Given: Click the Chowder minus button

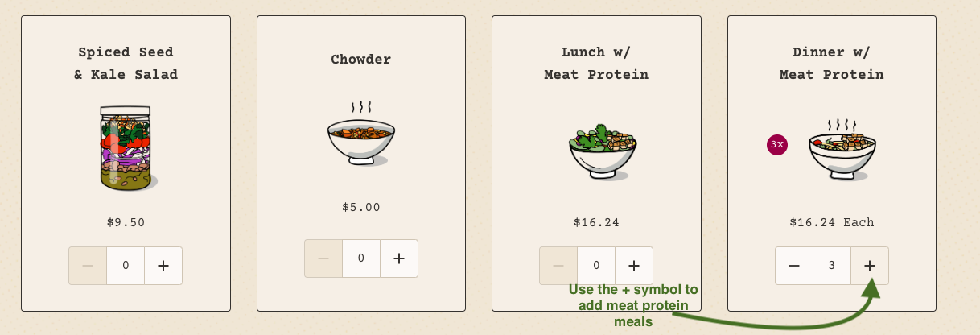Looking at the screenshot, I should click(x=323, y=258).
